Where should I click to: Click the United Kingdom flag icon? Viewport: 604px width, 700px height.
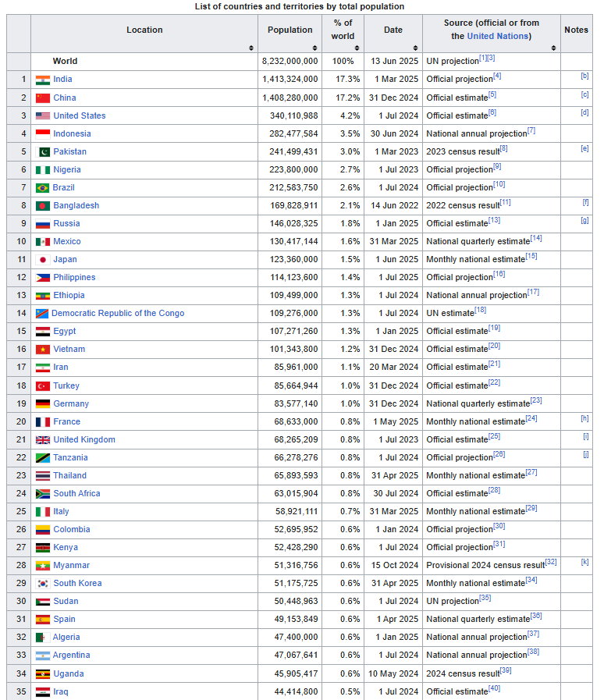[x=43, y=440]
